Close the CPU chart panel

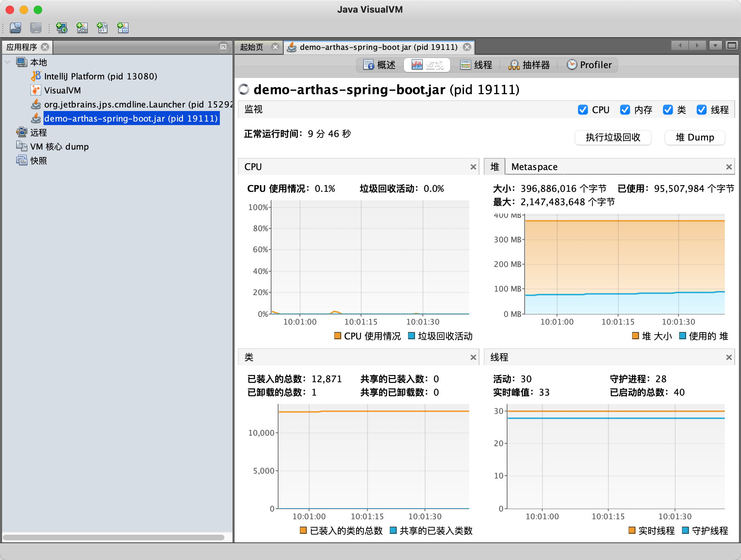(x=473, y=167)
